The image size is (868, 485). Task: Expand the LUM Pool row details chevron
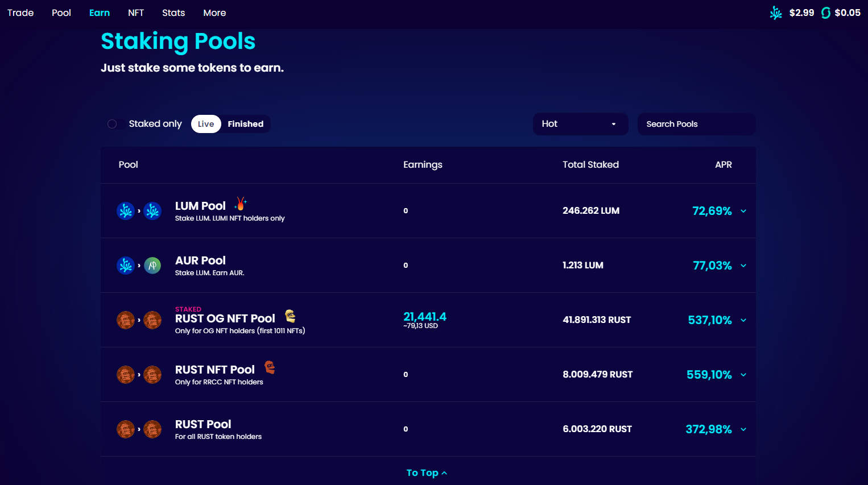[743, 211]
